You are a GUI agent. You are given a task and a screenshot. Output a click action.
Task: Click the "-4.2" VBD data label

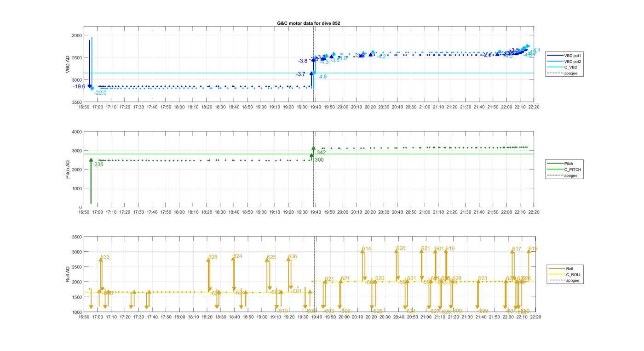coord(381,57)
